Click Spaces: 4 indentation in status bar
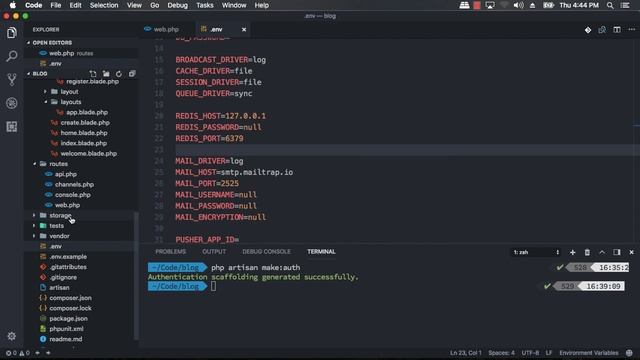640x360 pixels. point(501,353)
